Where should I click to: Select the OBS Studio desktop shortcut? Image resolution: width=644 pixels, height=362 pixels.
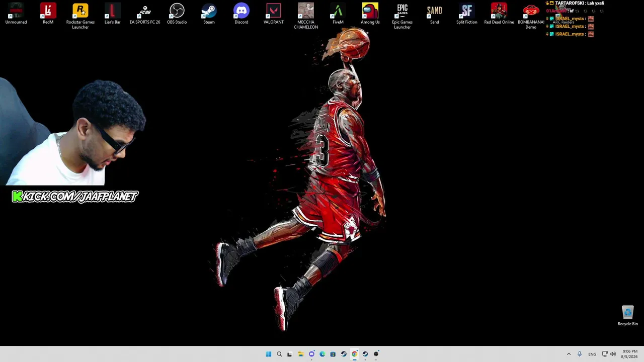[177, 14]
